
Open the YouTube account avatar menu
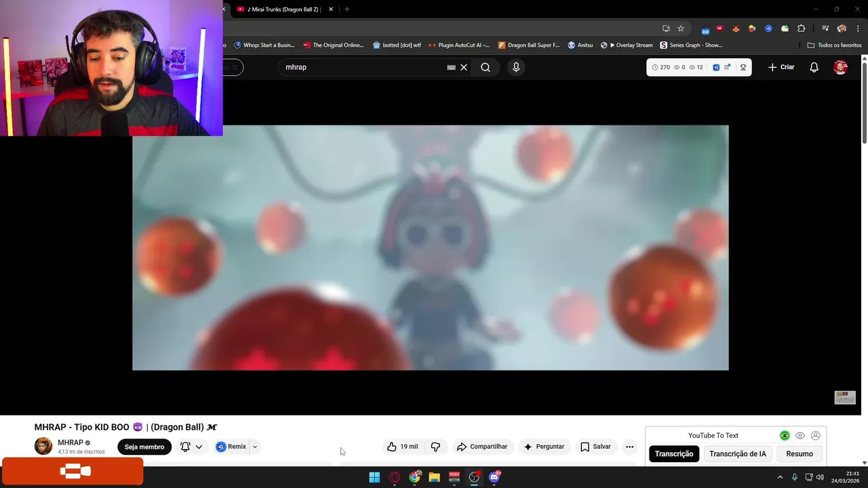840,67
